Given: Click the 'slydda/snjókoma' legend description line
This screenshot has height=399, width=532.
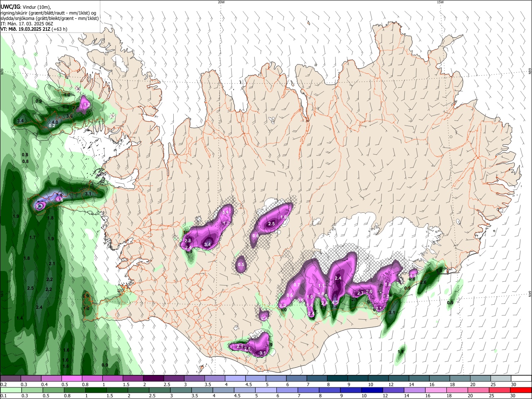Looking at the screenshot, I should coord(49,18).
